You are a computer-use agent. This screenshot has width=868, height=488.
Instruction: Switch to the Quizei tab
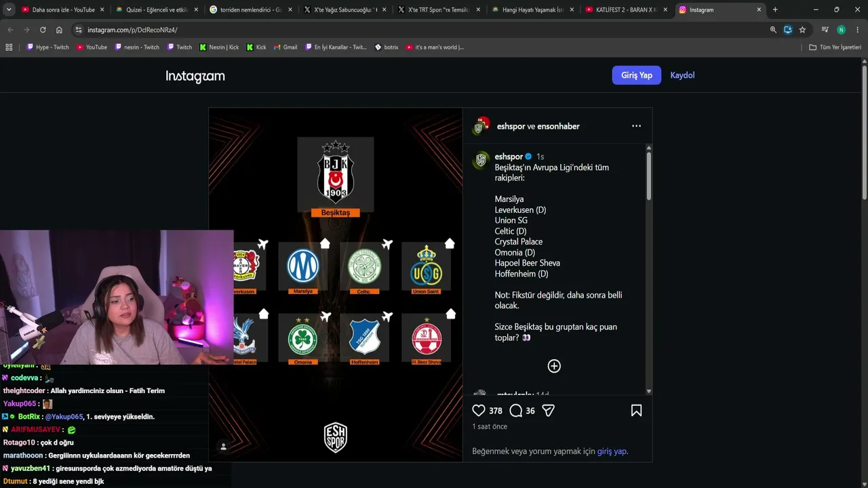(x=155, y=9)
